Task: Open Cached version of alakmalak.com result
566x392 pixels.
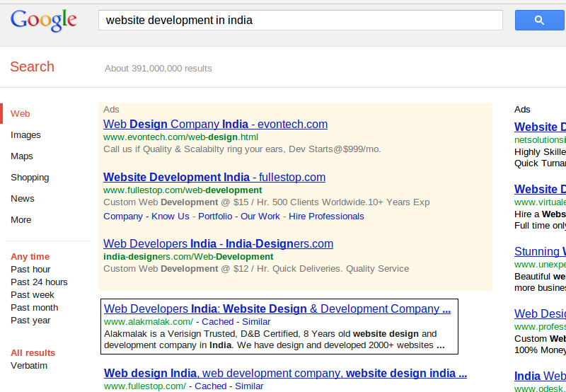Action: tap(218, 322)
